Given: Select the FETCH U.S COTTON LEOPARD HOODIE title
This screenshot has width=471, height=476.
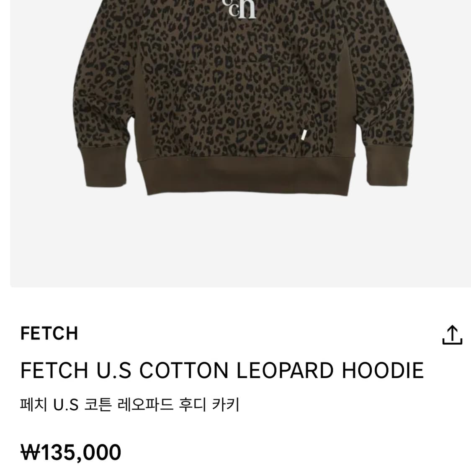Looking at the screenshot, I should (222, 370).
